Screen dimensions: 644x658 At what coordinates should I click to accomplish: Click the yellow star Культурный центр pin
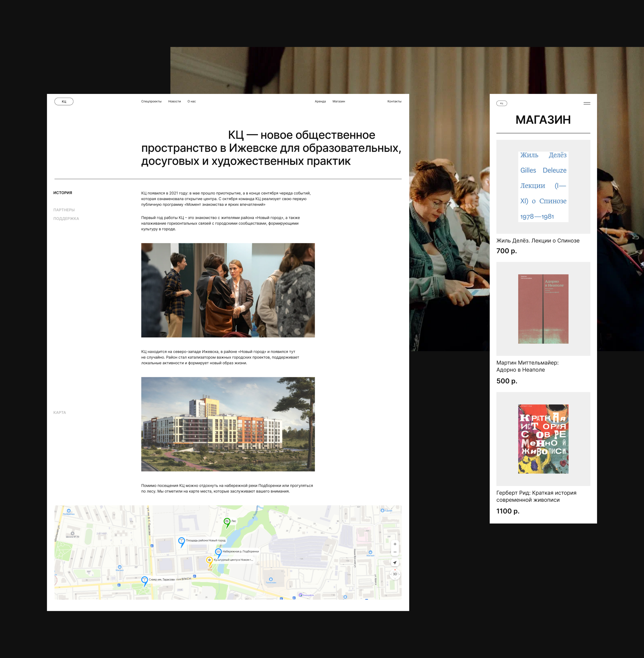coord(209,560)
